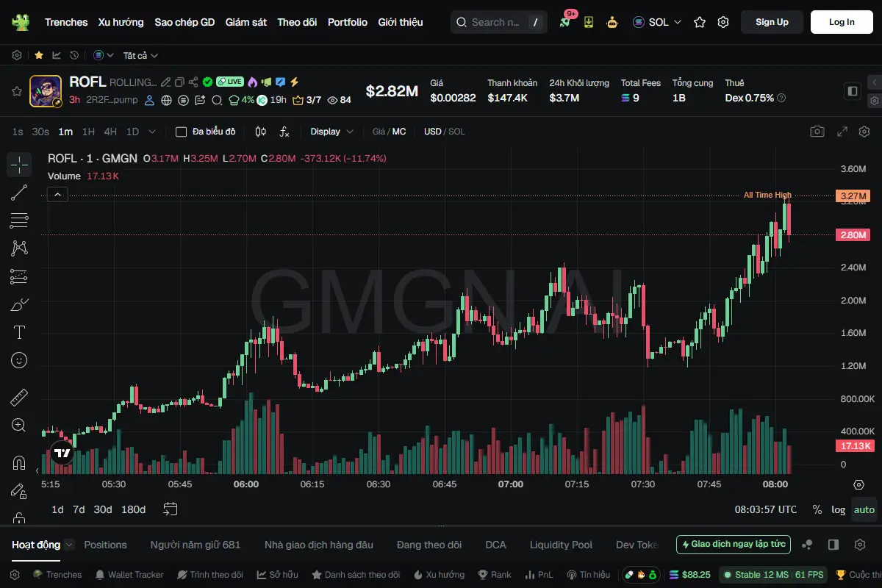The height and width of the screenshot is (588, 882).
Task: Set chart range to 7d
Action: click(79, 509)
